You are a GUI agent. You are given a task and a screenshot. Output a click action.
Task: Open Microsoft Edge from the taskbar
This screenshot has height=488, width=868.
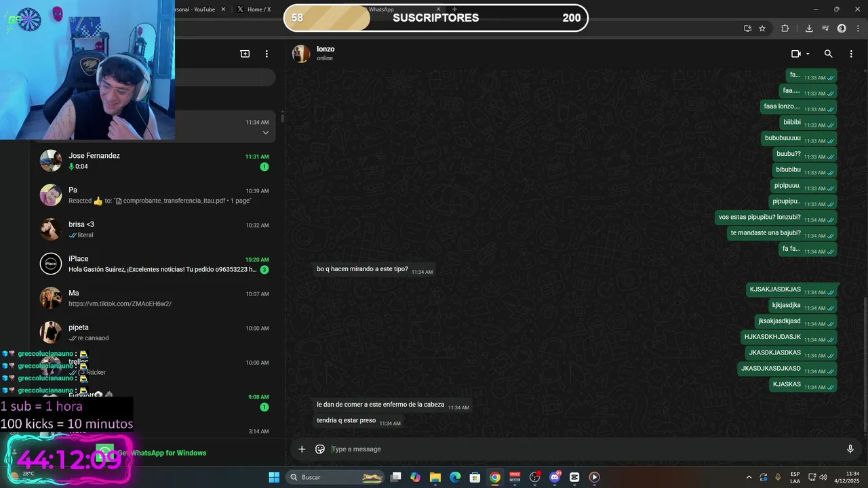coord(455,477)
